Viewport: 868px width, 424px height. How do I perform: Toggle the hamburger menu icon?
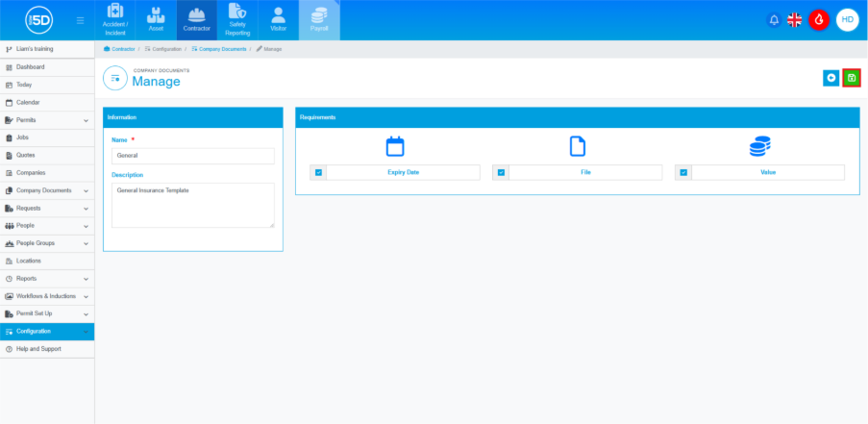[x=80, y=20]
